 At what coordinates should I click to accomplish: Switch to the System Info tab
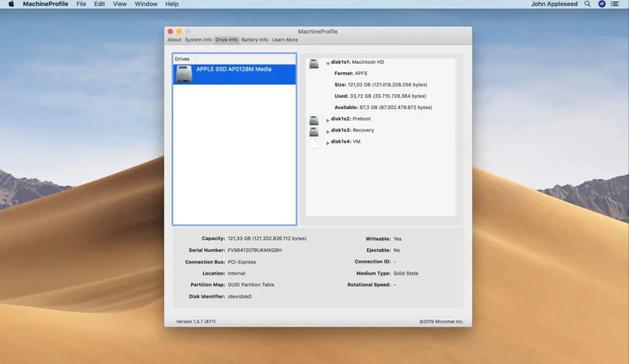(x=198, y=40)
